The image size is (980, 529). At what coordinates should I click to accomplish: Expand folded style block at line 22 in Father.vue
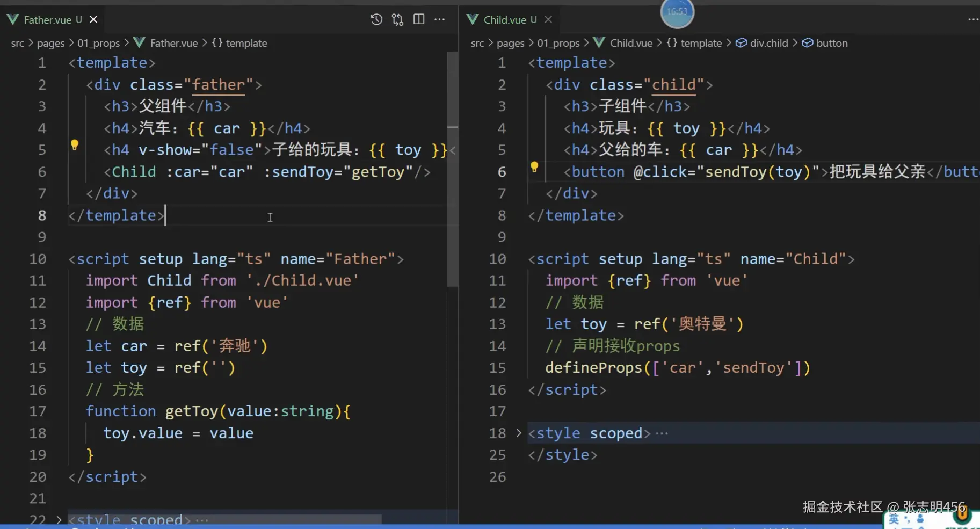(x=59, y=519)
